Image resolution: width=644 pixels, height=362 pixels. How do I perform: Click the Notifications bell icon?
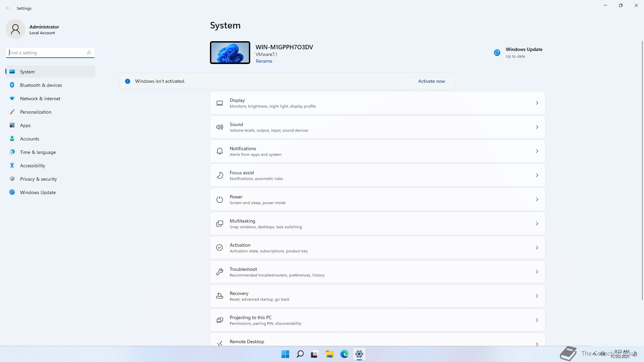(220, 151)
